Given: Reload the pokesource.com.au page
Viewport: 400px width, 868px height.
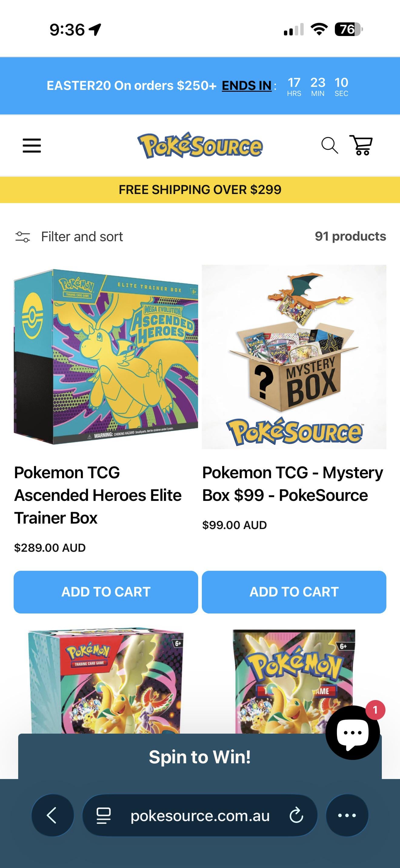Looking at the screenshot, I should click(296, 815).
